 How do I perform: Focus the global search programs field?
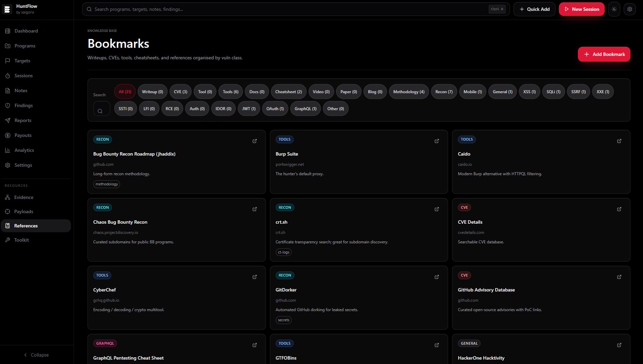pos(296,9)
